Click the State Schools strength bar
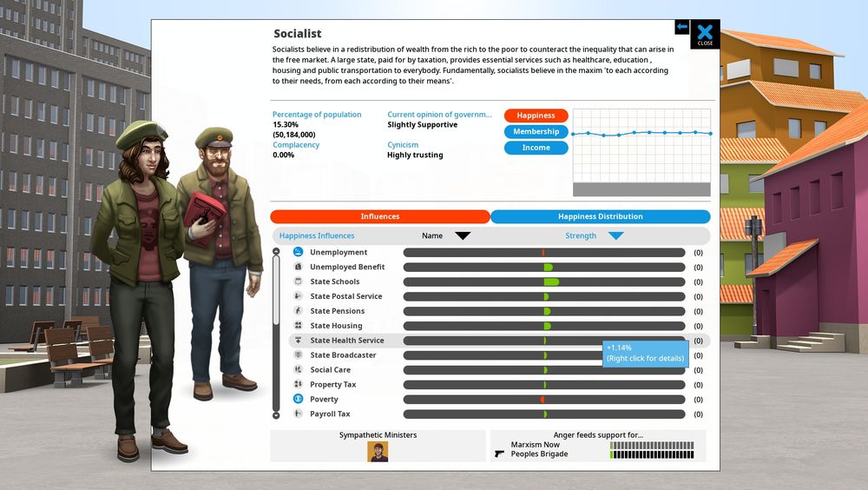 pos(544,281)
